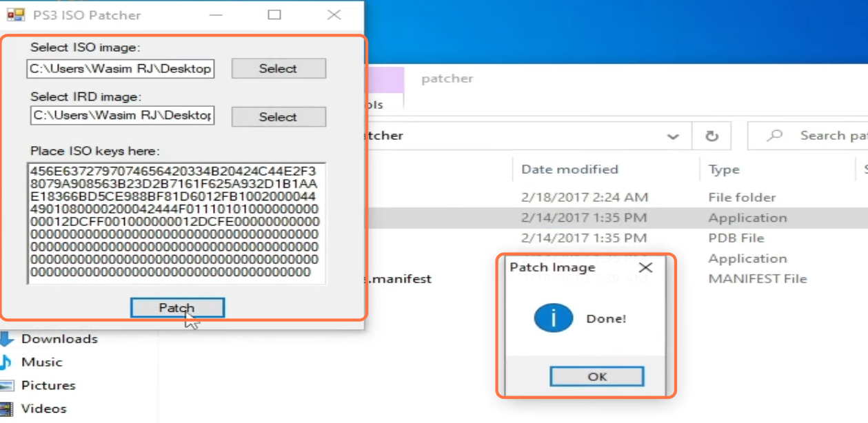Viewport: 868px width, 423px height.
Task: Expand the Explorer address bar history dropdown
Action: click(x=673, y=136)
